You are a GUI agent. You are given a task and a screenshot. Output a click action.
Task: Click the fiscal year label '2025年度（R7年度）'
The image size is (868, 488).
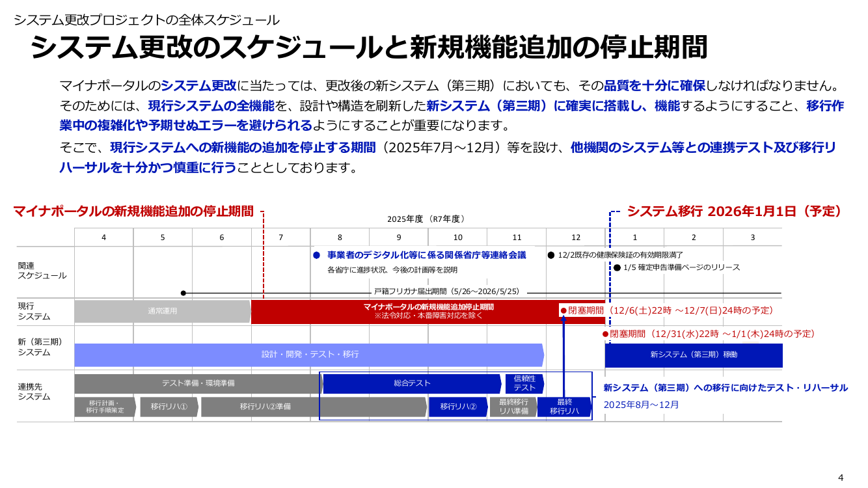click(x=427, y=219)
